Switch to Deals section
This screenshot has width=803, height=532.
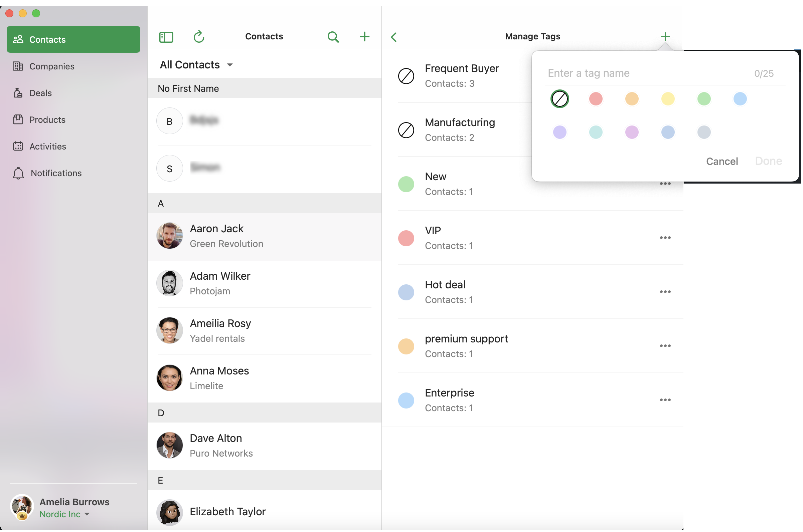point(40,93)
